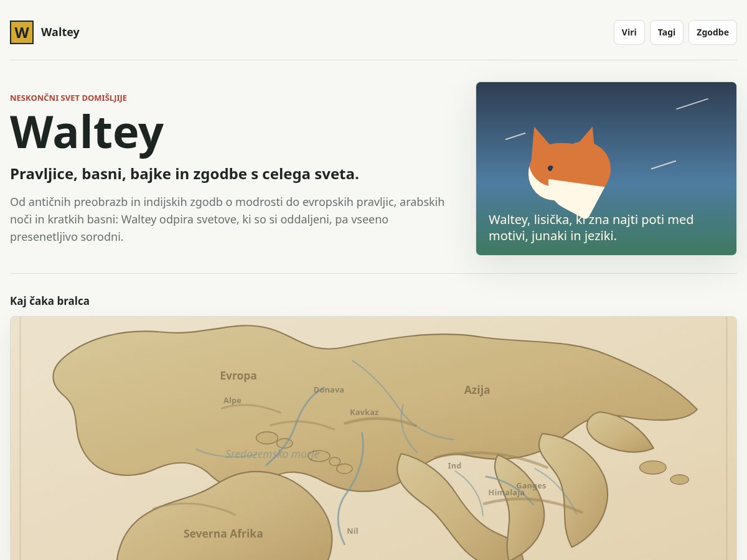Click the 'Pravljice, basni, bajke in zgodbe' subtitle
The image size is (747, 560).
pos(184,174)
